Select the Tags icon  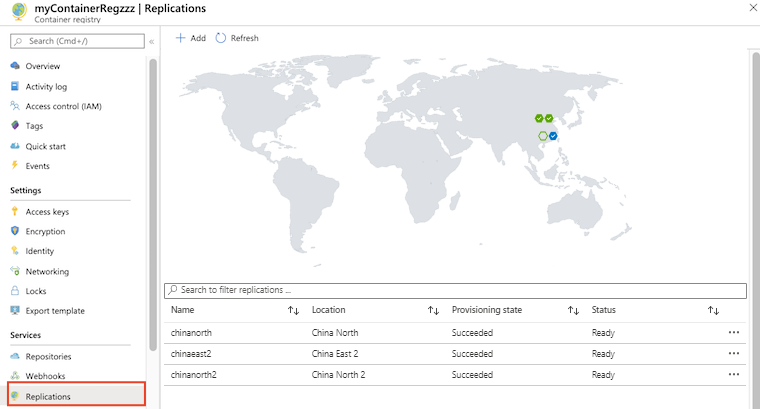tap(15, 126)
